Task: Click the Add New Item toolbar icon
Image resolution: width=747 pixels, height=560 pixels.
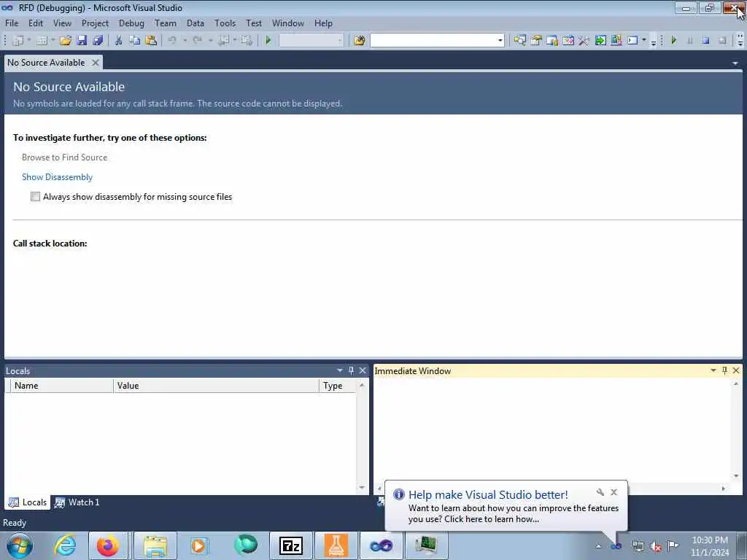Action: tap(42, 41)
